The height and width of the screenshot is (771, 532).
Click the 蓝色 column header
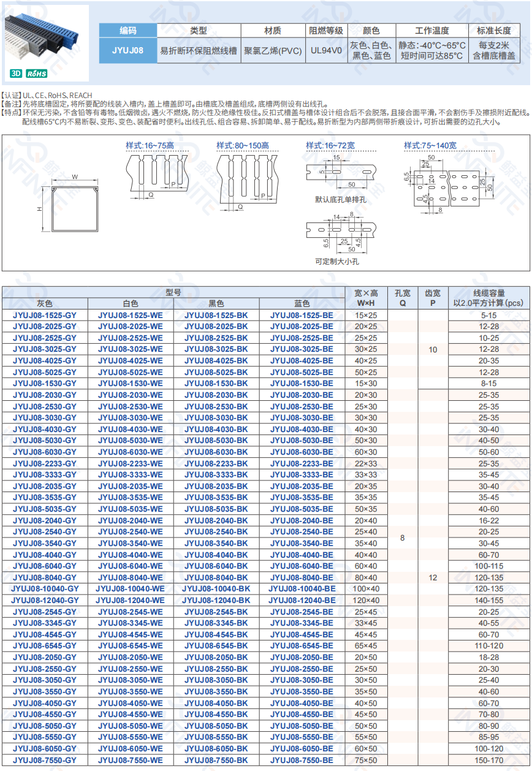click(302, 303)
